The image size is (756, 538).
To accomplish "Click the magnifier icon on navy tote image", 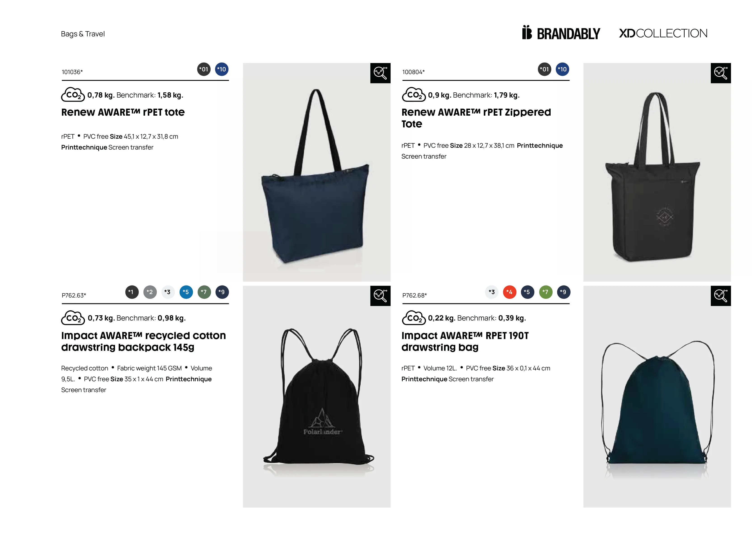I will [380, 73].
